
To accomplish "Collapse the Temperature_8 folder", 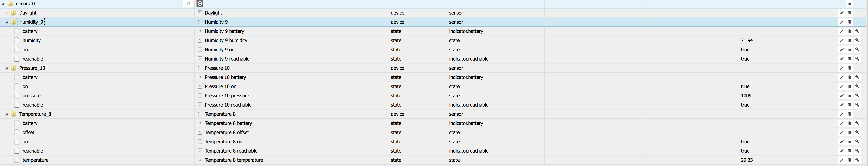I will tap(6, 114).
